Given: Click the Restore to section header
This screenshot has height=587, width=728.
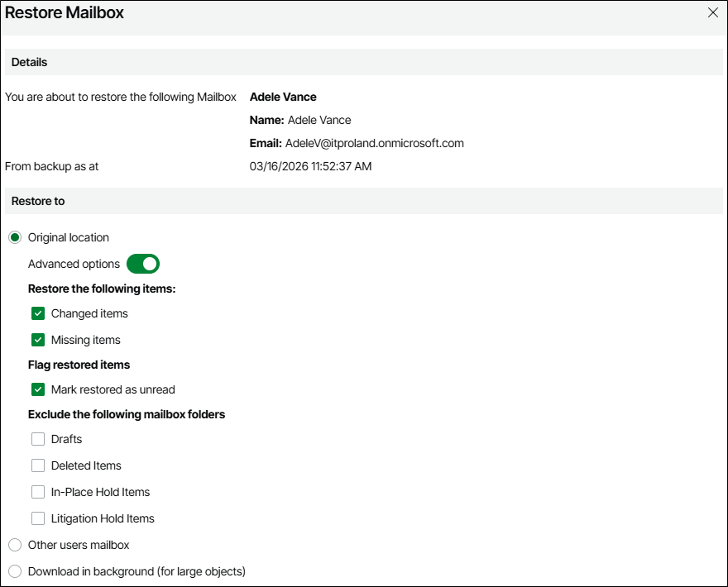Looking at the screenshot, I should [38, 201].
